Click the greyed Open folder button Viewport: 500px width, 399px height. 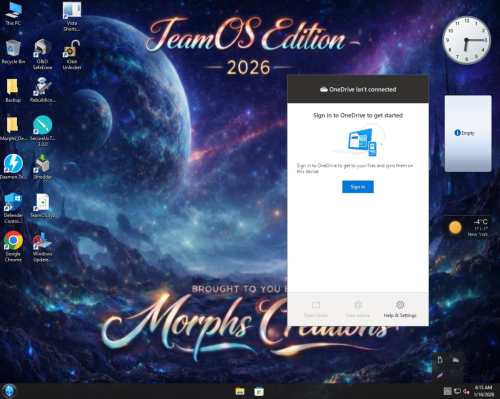pos(316,309)
